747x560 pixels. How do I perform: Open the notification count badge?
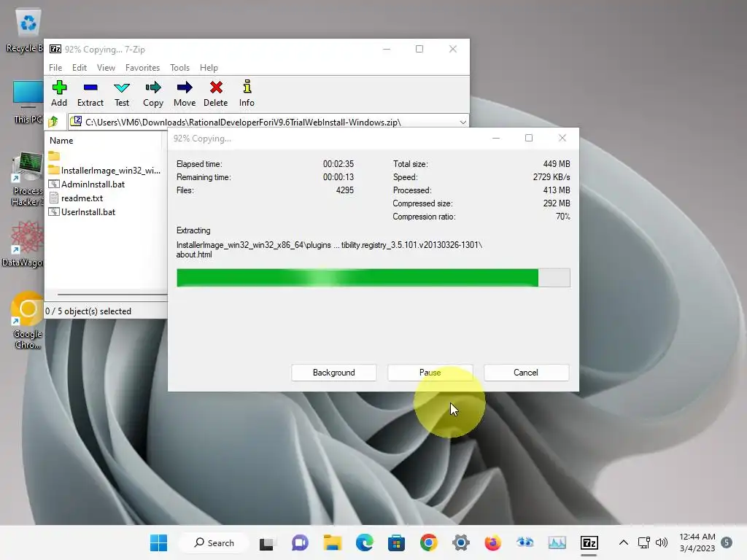[727, 542]
